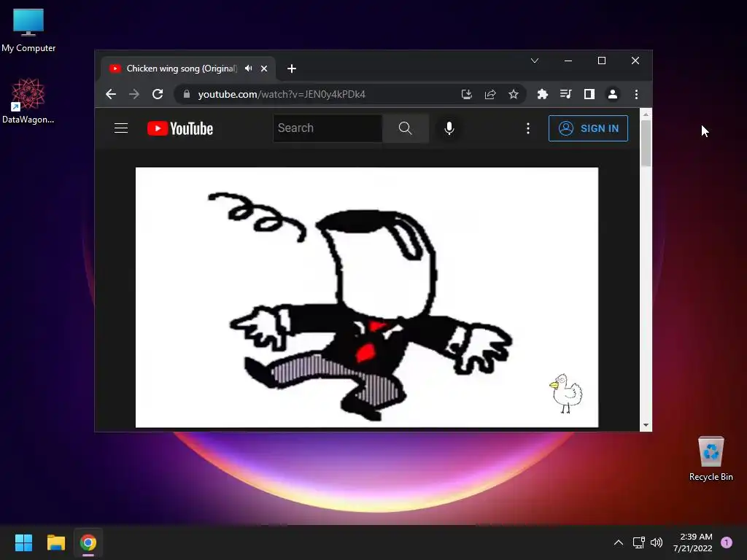Open the Chrome extensions puzzle icon

[542, 94]
